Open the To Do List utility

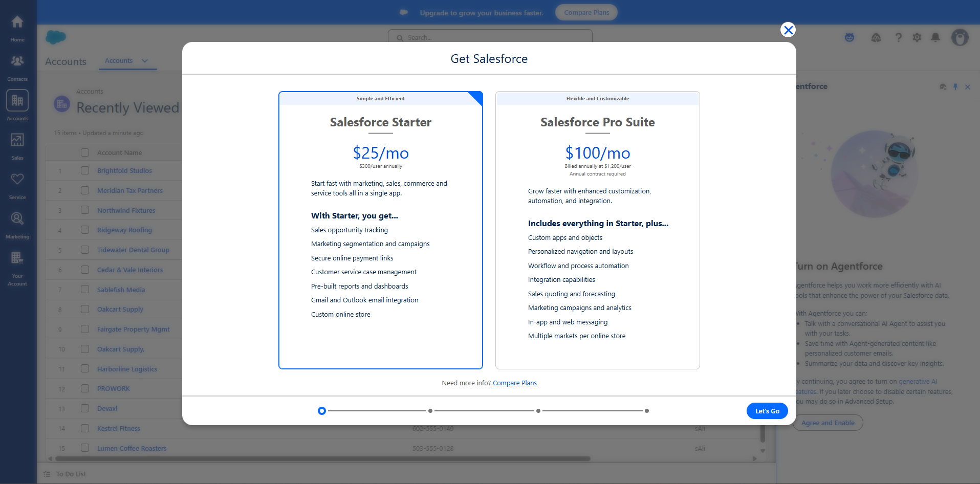click(65, 474)
